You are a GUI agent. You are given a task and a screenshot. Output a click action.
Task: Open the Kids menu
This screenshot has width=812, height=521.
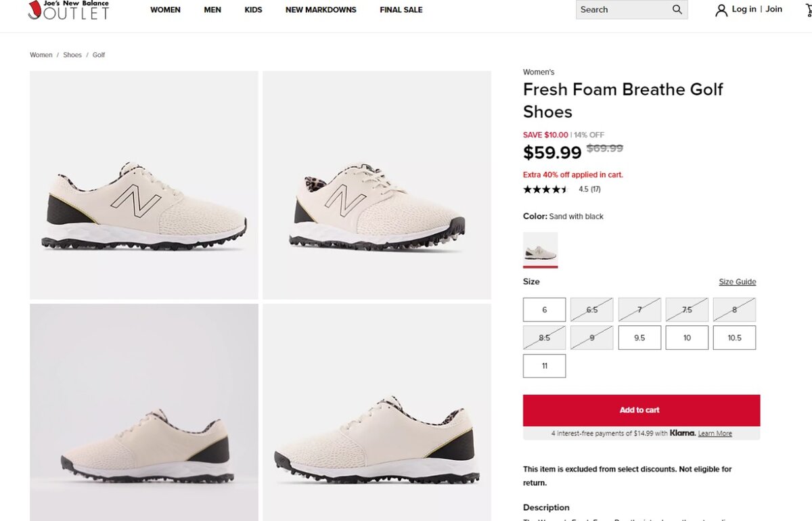coord(253,10)
